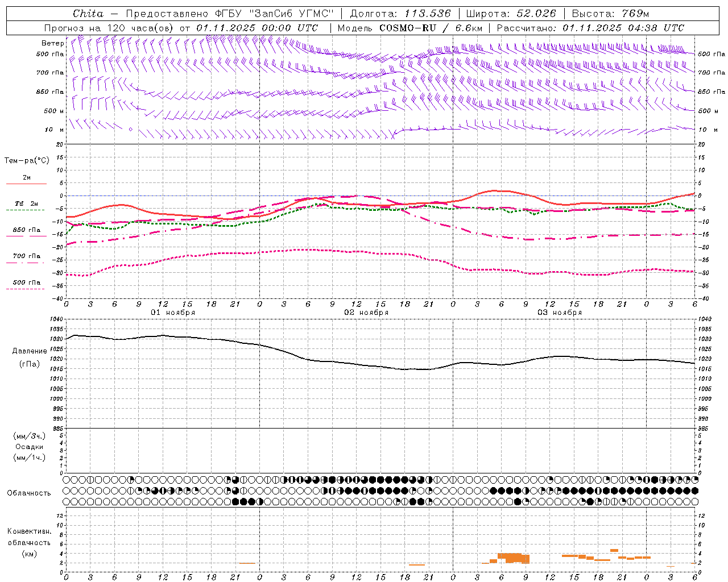Click the "(мм/3ч.)" precipitation unit label
728x582 pixels.
pos(30,436)
